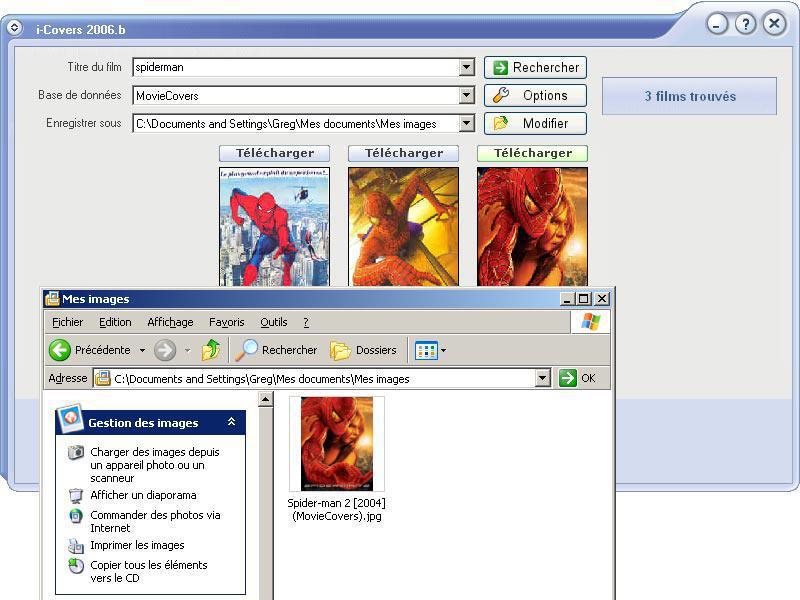Expand the Titre du film dropdown

coord(466,67)
